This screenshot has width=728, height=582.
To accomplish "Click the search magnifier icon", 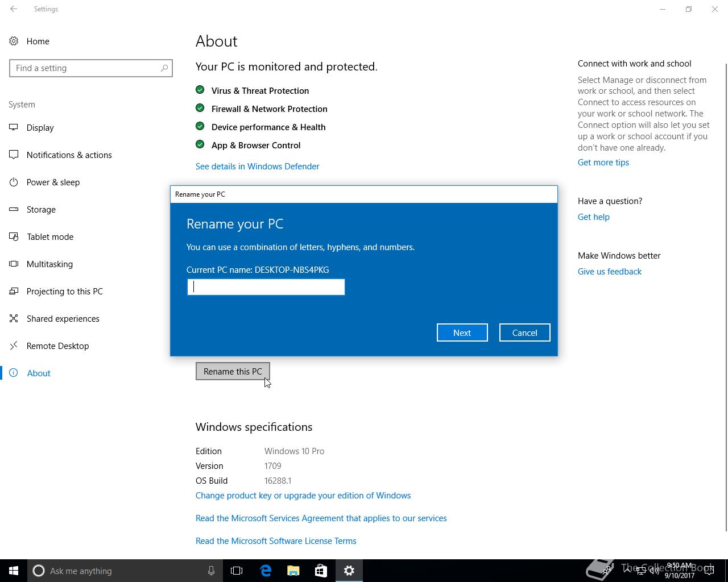I will (164, 68).
